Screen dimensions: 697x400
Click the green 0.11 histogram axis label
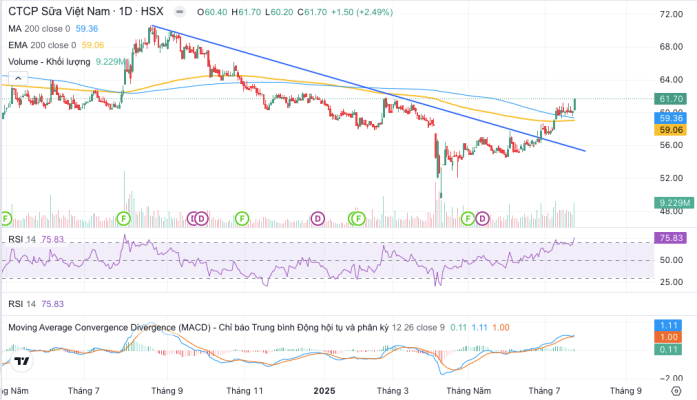tap(668, 349)
